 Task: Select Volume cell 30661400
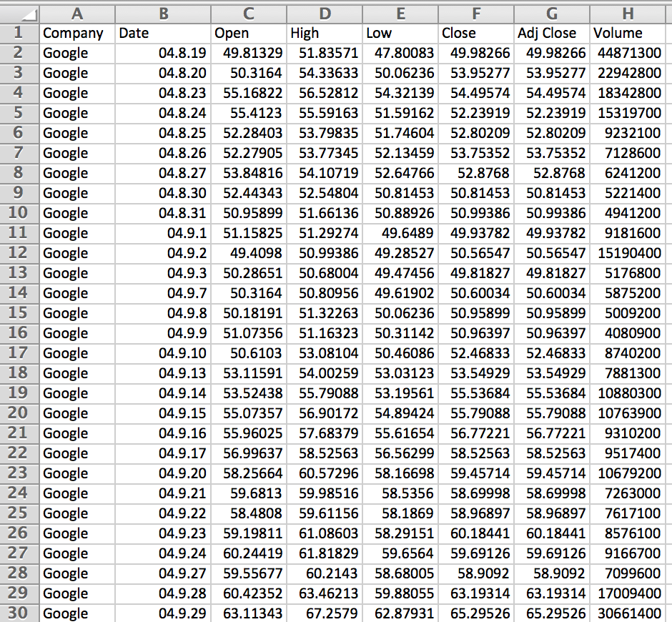628,613
